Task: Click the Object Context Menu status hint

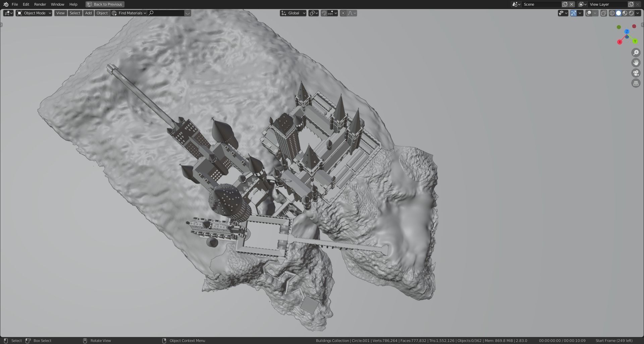Action: tap(184, 341)
